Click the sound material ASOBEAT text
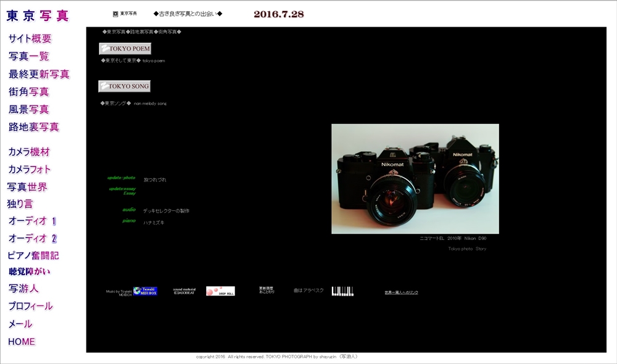 click(x=184, y=291)
